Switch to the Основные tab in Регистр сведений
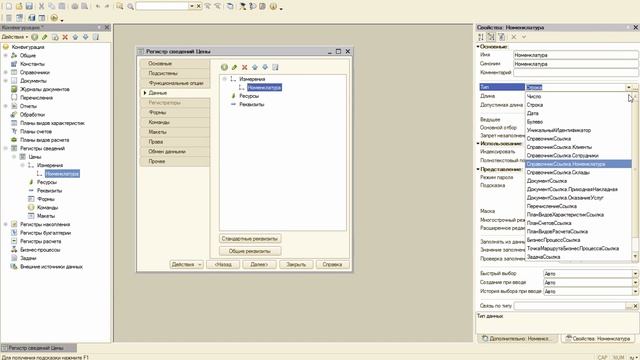Viewport: 640px width, 360px height. [x=175, y=64]
